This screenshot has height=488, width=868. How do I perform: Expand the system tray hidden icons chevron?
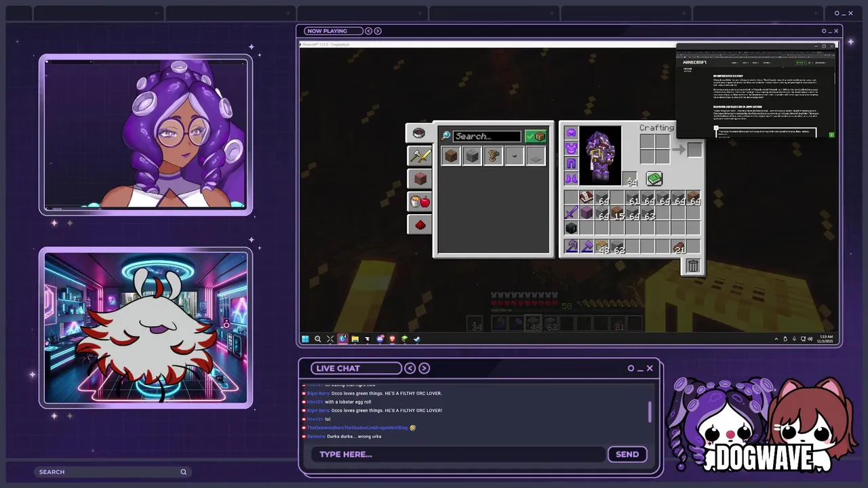776,339
